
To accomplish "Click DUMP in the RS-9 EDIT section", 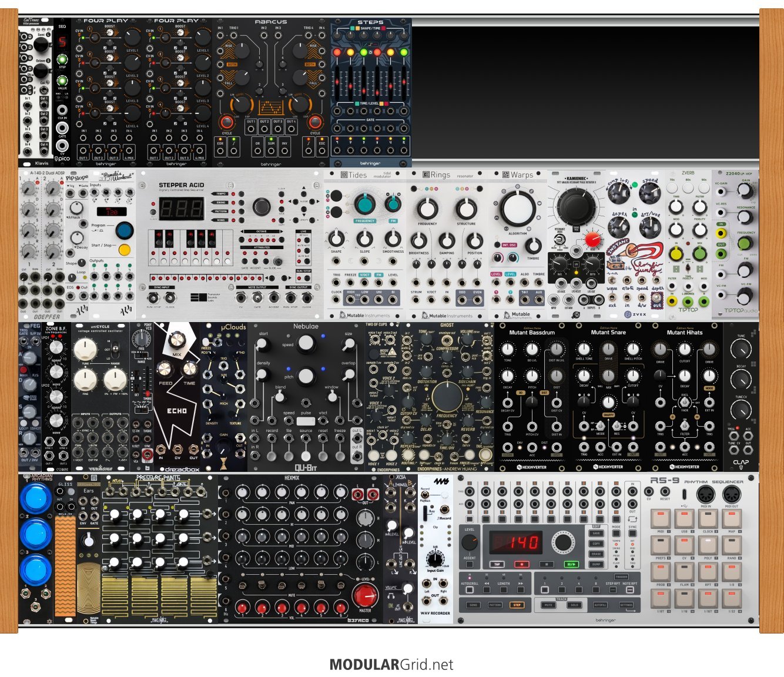I will point(596,564).
